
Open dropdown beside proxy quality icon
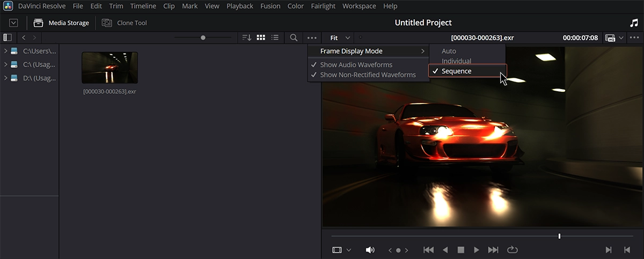pyautogui.click(x=621, y=38)
